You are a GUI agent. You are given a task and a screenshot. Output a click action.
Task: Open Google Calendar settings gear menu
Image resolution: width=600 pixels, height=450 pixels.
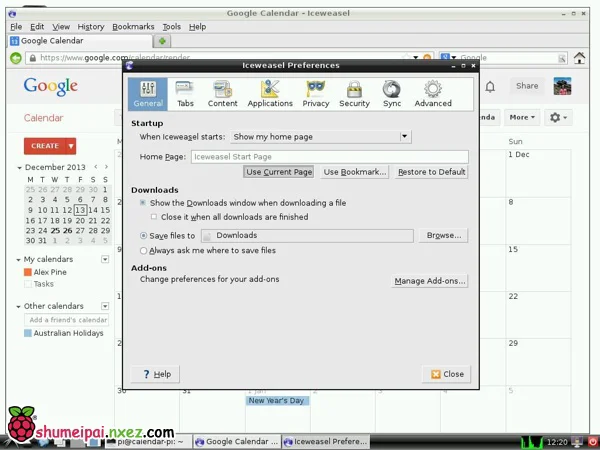pos(558,117)
